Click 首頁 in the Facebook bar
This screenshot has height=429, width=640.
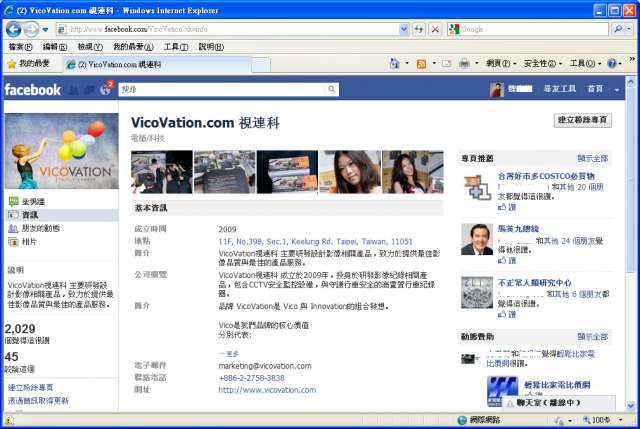pyautogui.click(x=595, y=89)
